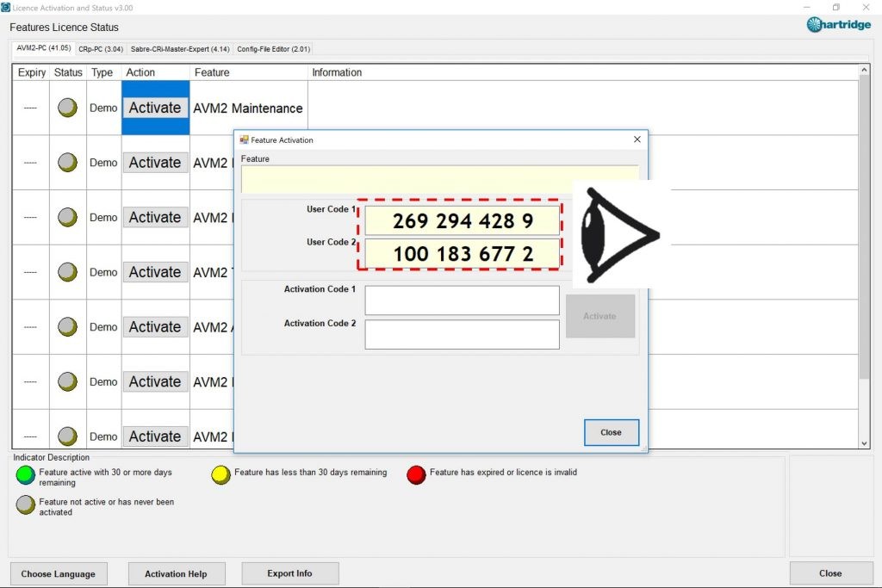The image size is (882, 588).
Task: Click the 'Activation Code 2' label
Action: [x=320, y=323]
